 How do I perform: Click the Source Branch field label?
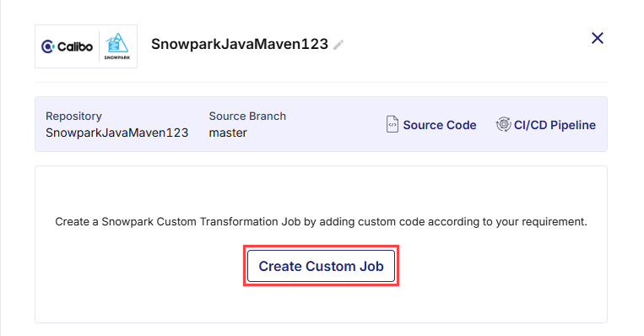click(x=247, y=117)
